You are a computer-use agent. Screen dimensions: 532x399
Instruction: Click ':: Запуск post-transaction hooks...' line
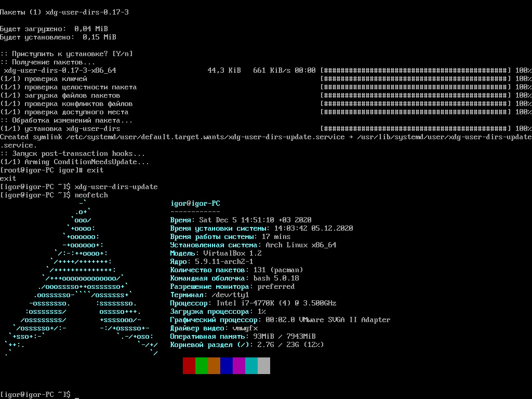(73, 153)
